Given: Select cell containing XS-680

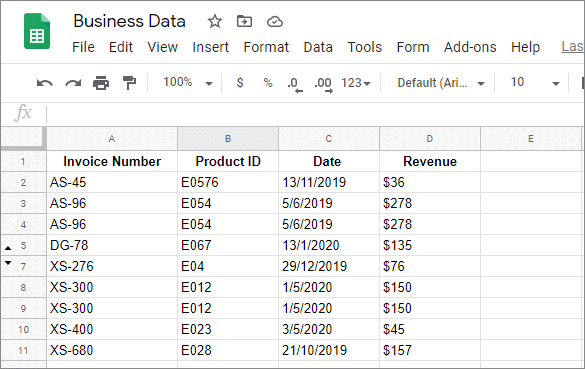Looking at the screenshot, I should [x=112, y=350].
